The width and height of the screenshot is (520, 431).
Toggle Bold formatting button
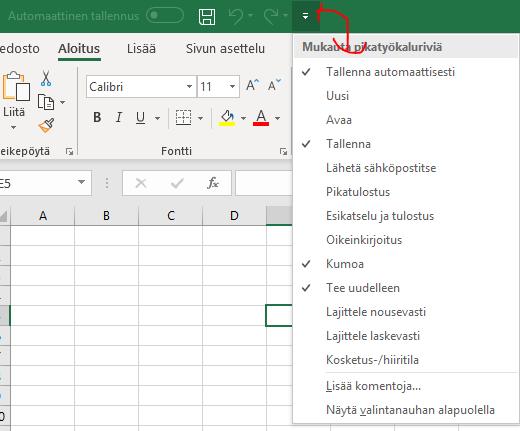click(x=97, y=117)
